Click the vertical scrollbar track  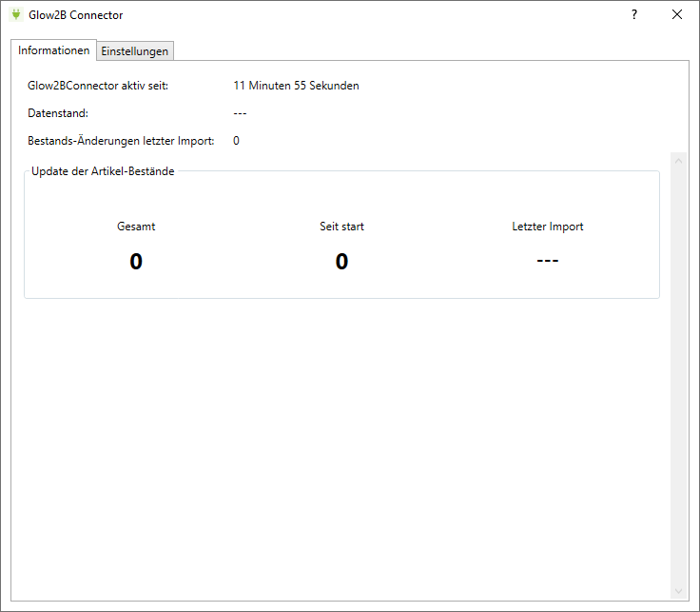678,381
